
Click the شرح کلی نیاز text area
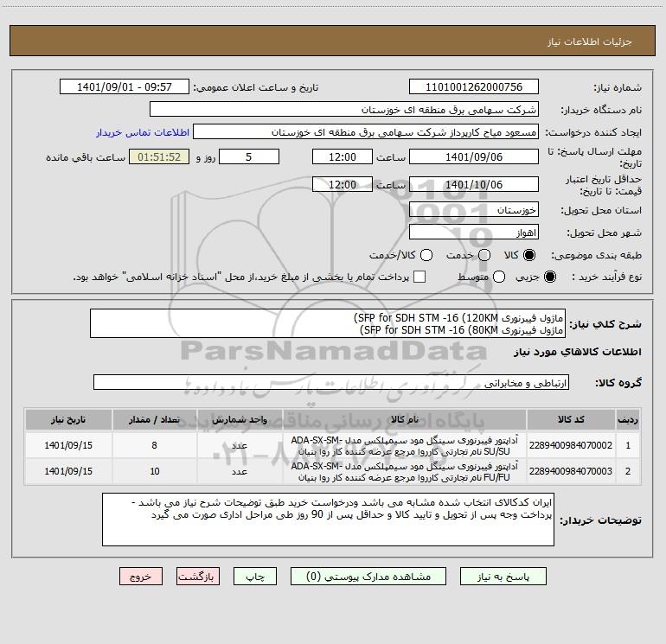tap(328, 323)
